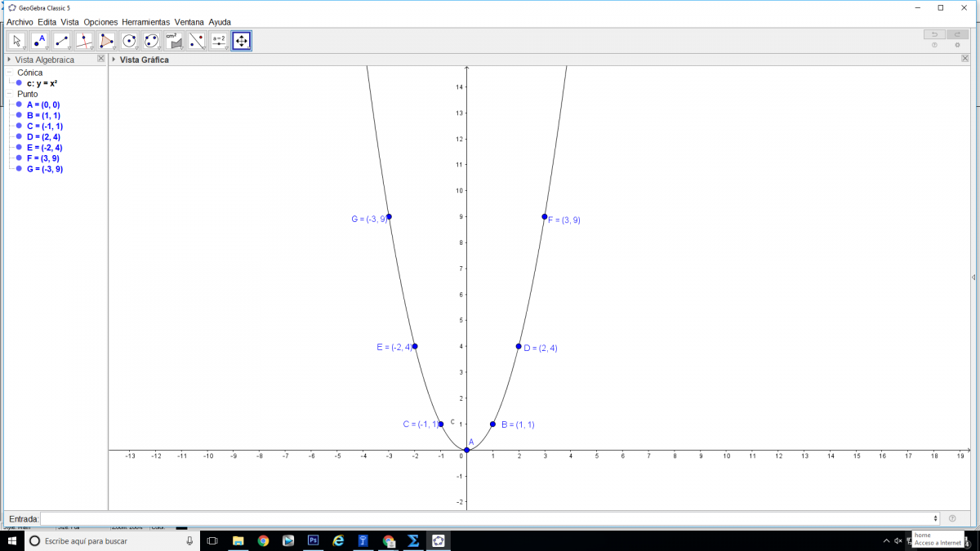This screenshot has height=551, width=980.
Task: Open the Herramientas menu
Action: pos(146,22)
